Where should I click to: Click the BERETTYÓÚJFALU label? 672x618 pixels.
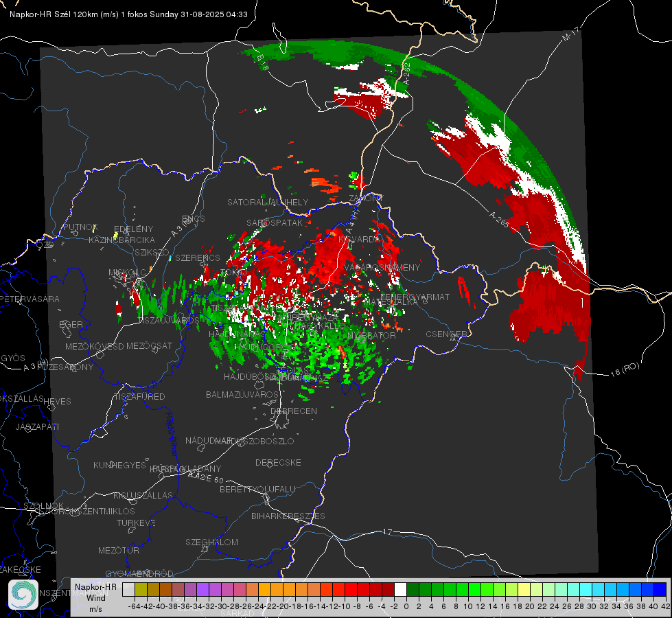coord(257,489)
